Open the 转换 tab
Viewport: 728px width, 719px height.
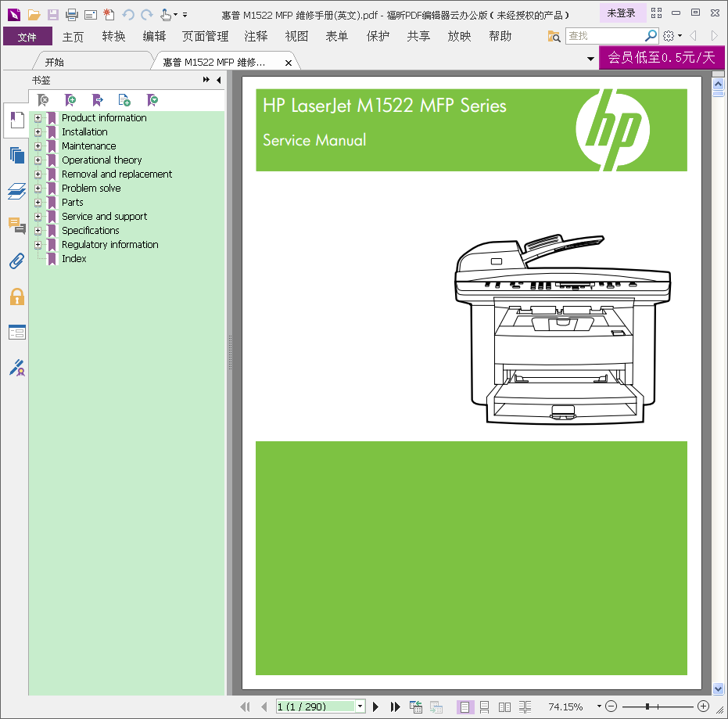point(113,36)
